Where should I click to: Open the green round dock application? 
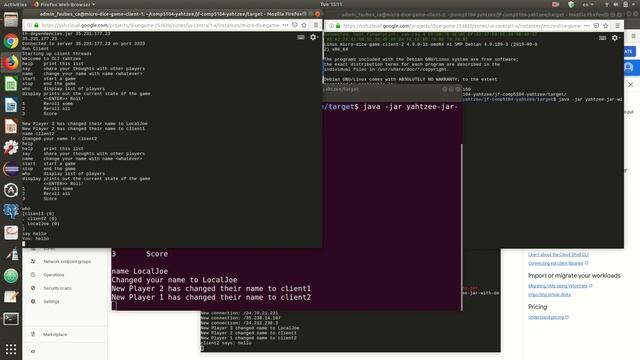click(11, 276)
